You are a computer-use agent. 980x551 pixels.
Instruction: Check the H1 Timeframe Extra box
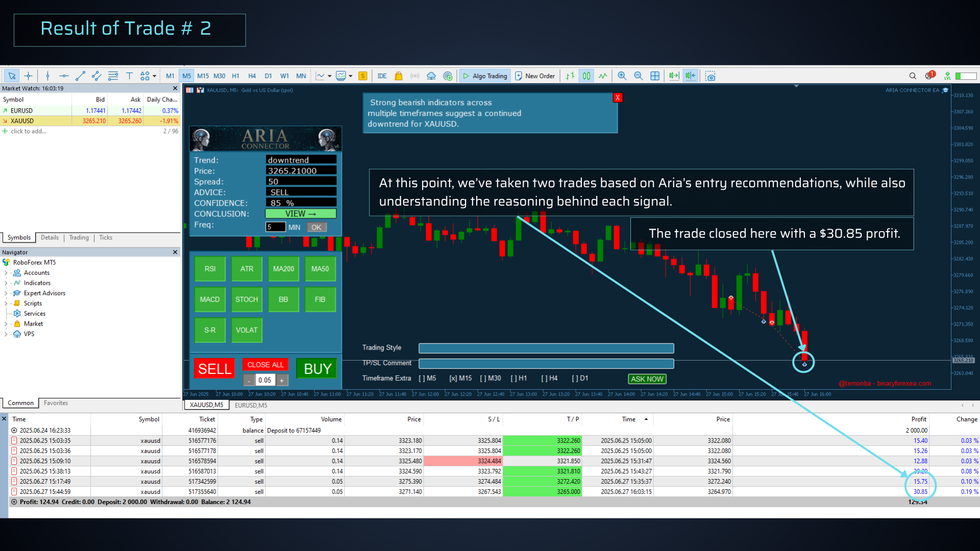pos(513,379)
